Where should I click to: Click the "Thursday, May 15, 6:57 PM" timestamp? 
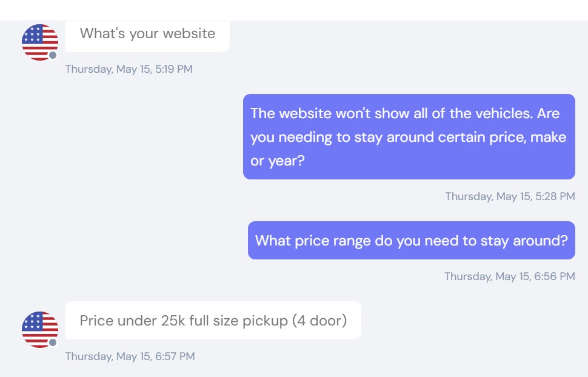[130, 356]
